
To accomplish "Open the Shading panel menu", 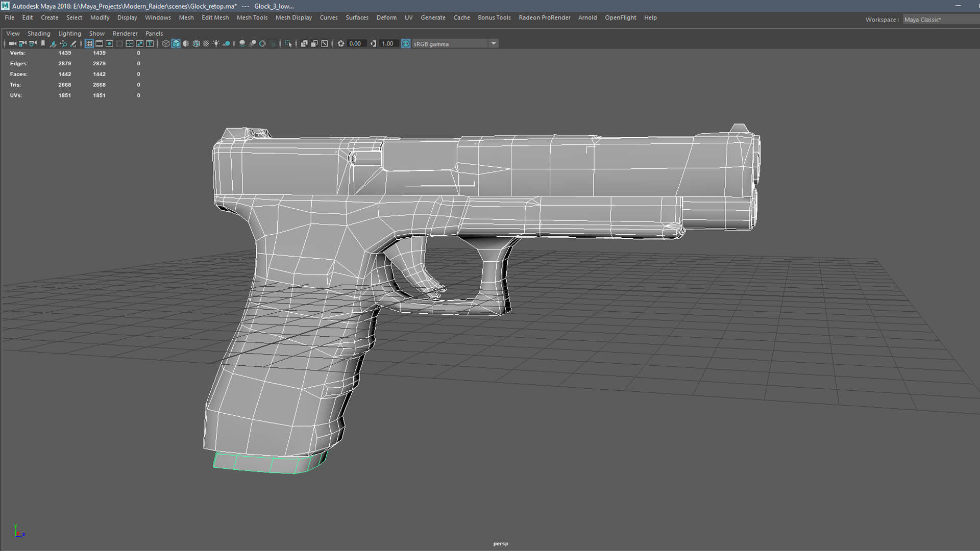I will coord(39,33).
